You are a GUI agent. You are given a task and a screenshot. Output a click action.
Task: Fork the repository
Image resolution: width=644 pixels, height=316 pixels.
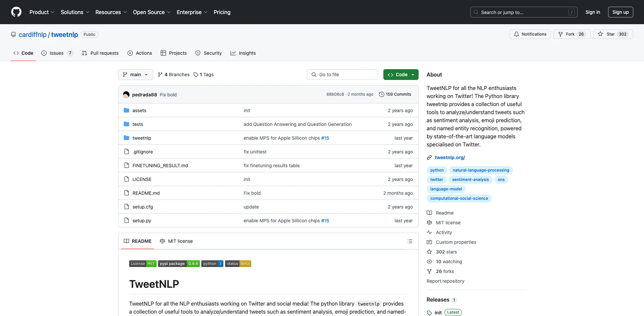click(572, 34)
